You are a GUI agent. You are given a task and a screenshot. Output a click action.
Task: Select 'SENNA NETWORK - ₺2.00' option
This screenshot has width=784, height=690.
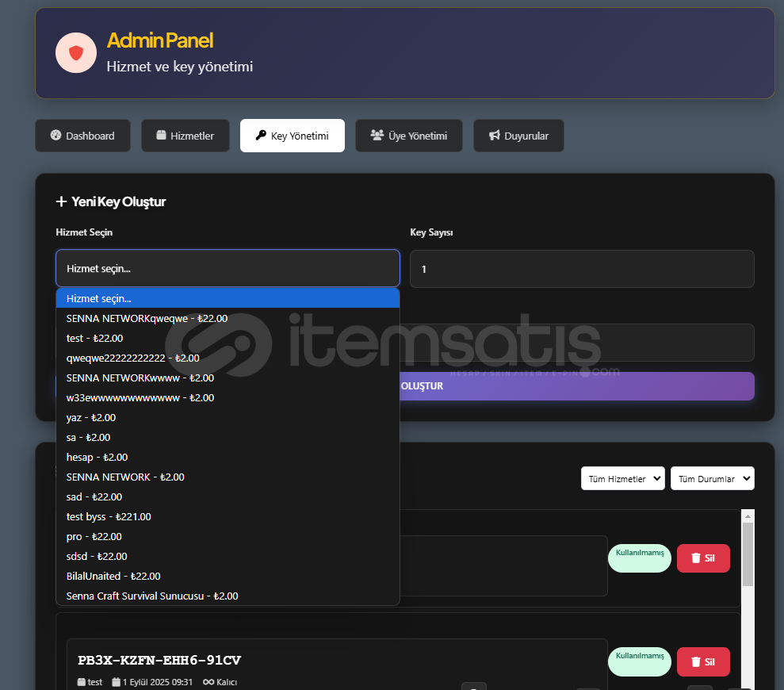point(228,477)
